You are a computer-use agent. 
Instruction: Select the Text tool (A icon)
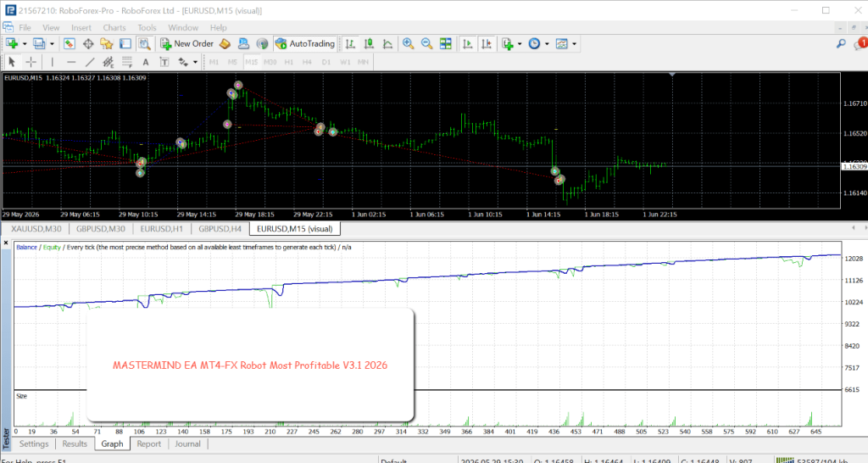(x=146, y=62)
